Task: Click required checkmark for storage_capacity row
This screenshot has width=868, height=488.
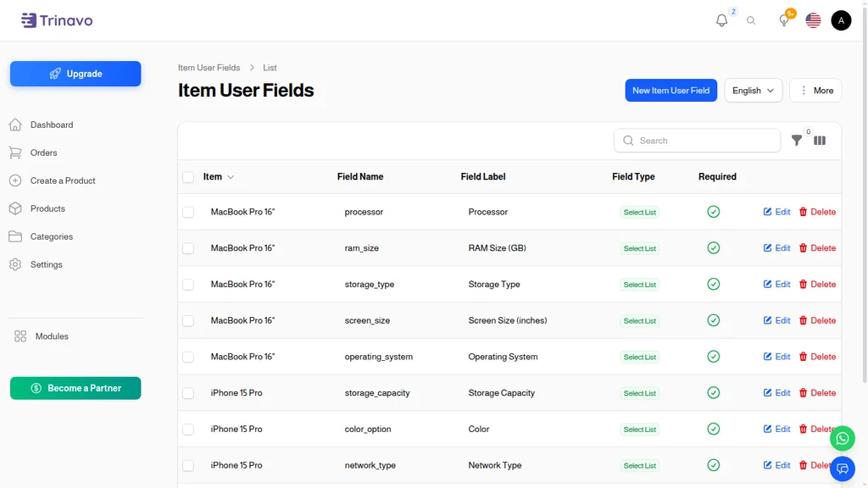Action: [x=713, y=393]
